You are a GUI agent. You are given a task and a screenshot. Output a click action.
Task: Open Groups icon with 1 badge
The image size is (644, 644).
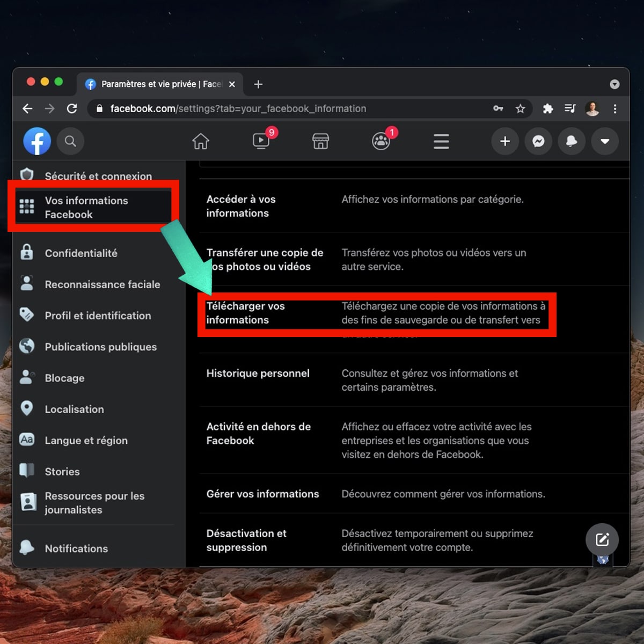tap(381, 141)
